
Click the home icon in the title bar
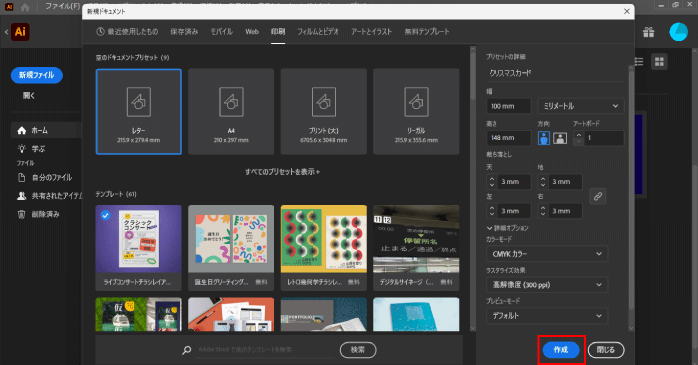[25, 7]
